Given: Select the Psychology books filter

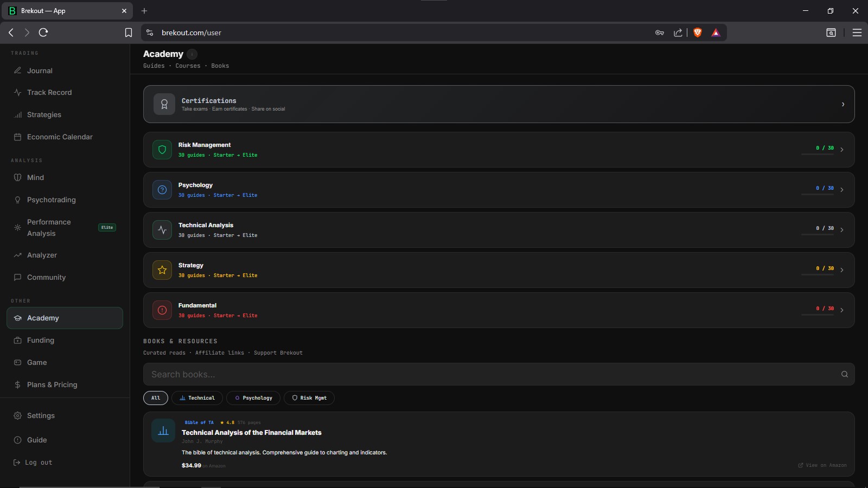Looking at the screenshot, I should click(253, 398).
